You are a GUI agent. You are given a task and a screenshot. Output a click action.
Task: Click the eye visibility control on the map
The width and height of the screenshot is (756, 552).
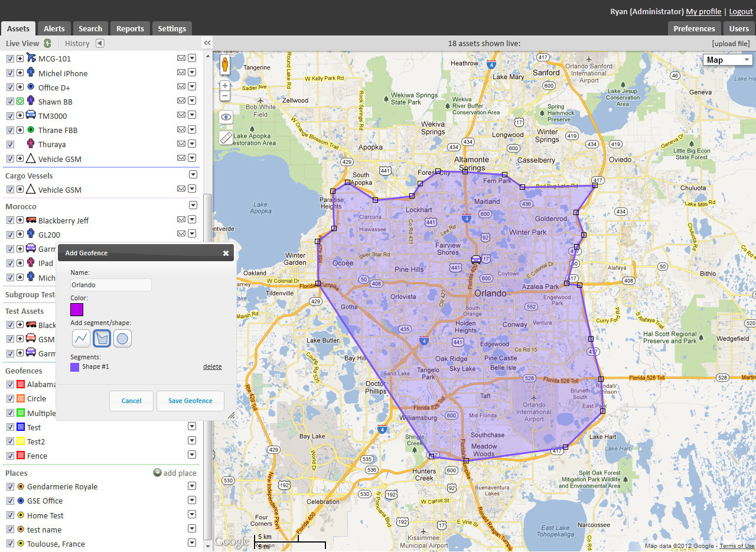(x=225, y=117)
